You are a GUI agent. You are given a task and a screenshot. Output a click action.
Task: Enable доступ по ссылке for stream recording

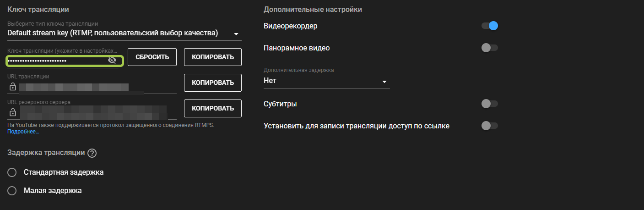(x=489, y=126)
